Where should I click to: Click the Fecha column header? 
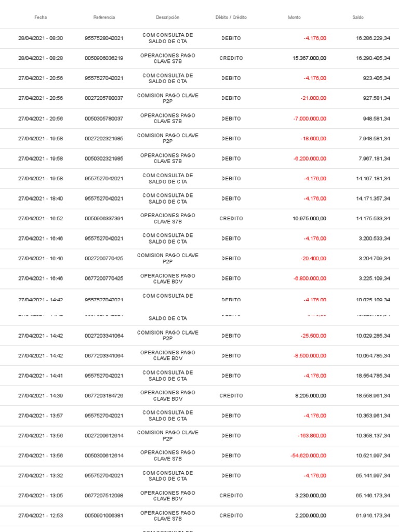pos(41,17)
